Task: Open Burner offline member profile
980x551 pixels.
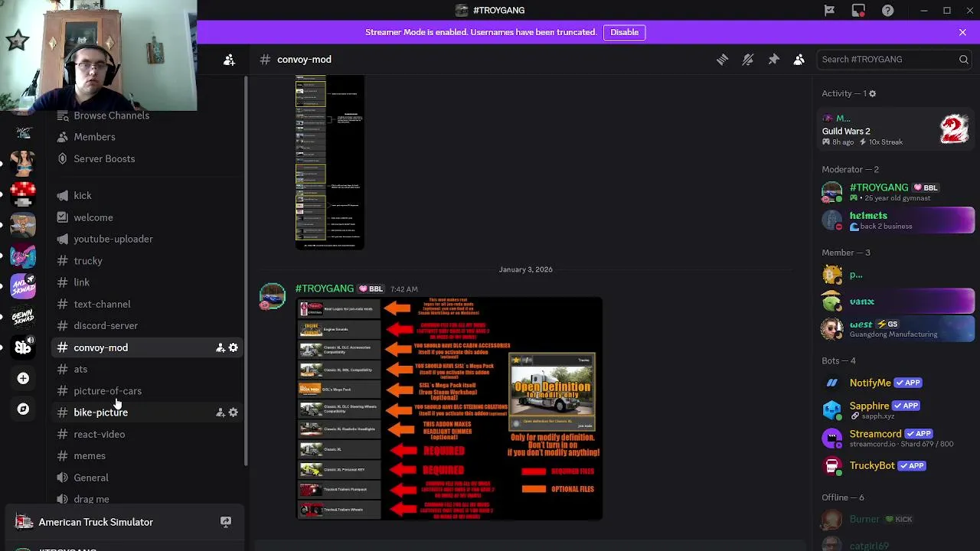Action: [896, 520]
